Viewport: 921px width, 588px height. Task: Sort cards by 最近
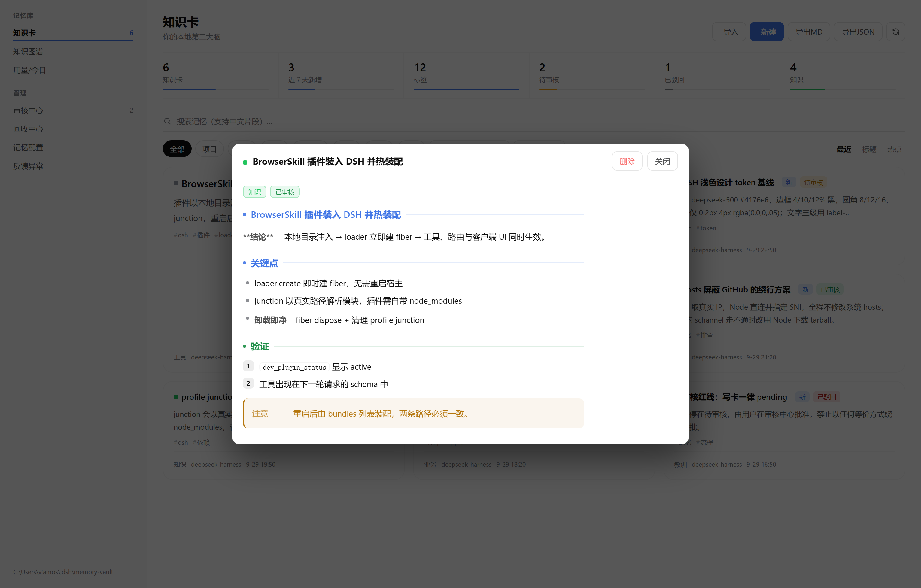pyautogui.click(x=843, y=149)
